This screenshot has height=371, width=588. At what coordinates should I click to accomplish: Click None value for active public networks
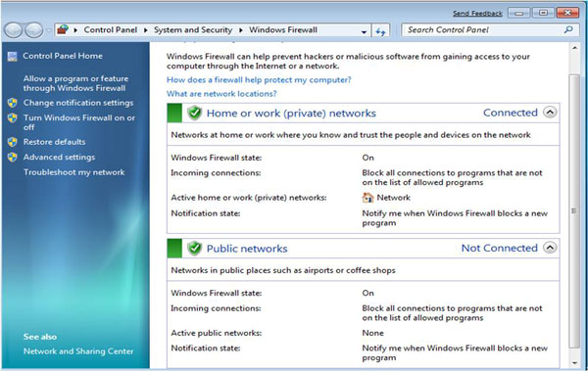[x=372, y=333]
